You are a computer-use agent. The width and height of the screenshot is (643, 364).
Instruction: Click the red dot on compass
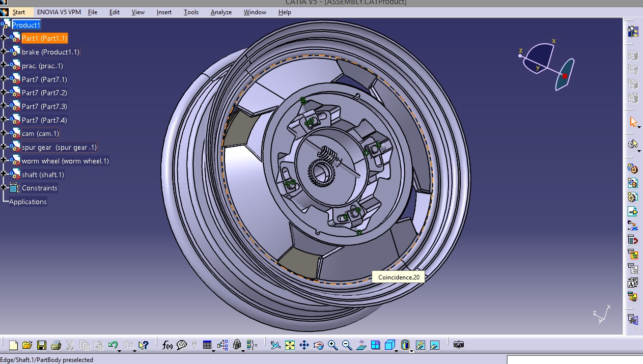pyautogui.click(x=565, y=76)
